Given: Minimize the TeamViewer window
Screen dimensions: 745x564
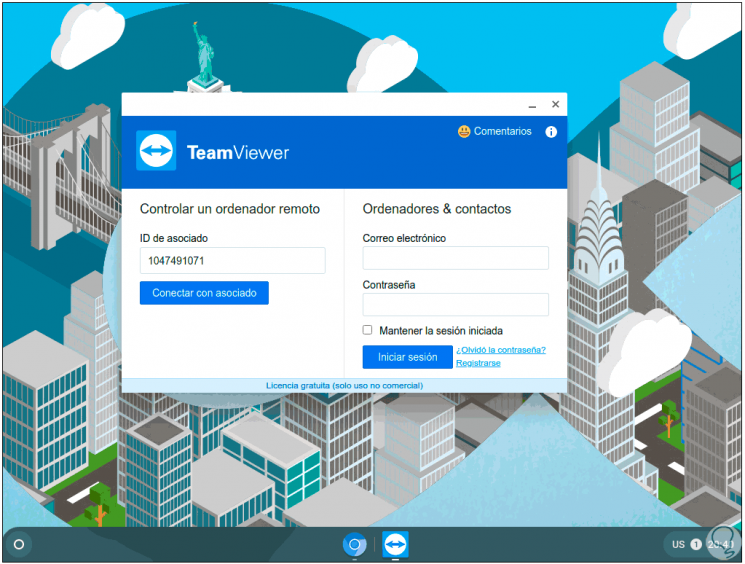Looking at the screenshot, I should point(533,105).
